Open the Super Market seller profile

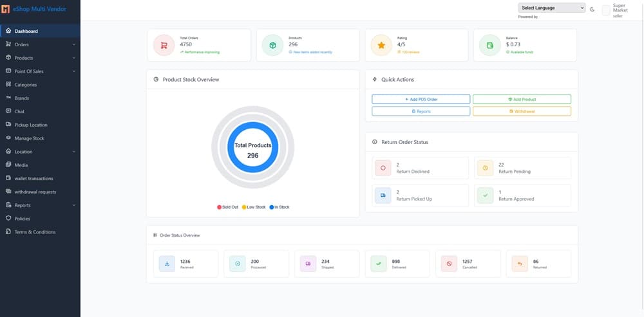615,10
